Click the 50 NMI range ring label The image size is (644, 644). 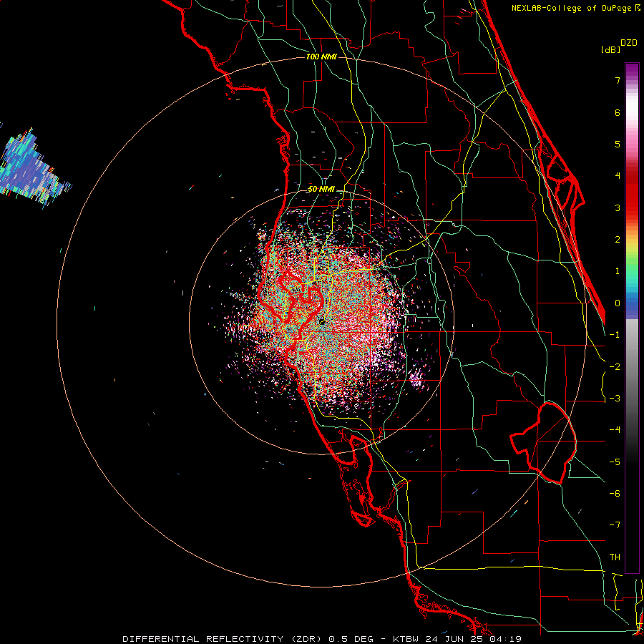coord(321,190)
